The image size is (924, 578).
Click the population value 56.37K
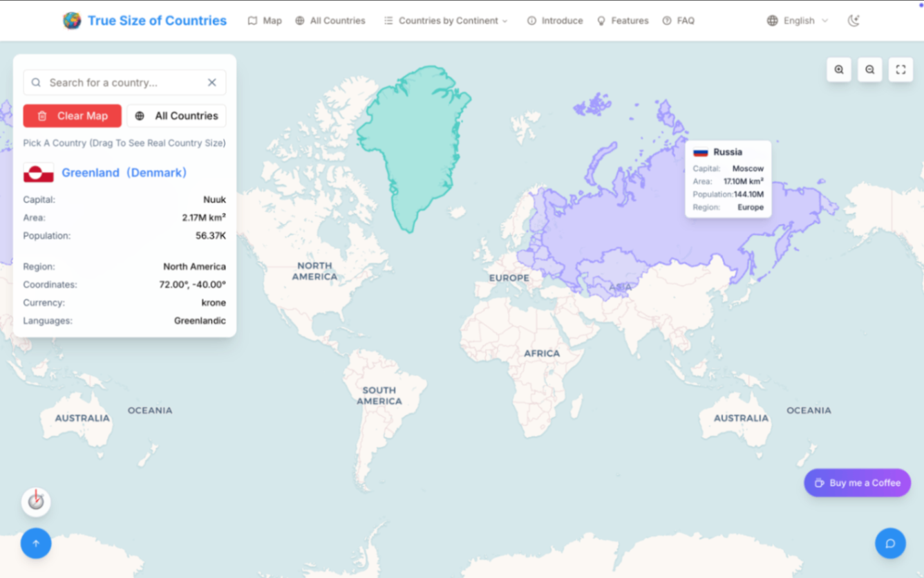coord(211,236)
